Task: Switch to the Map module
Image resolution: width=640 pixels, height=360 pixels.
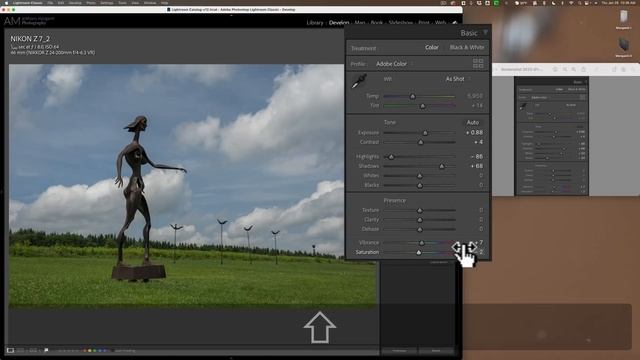Action: tap(360, 23)
